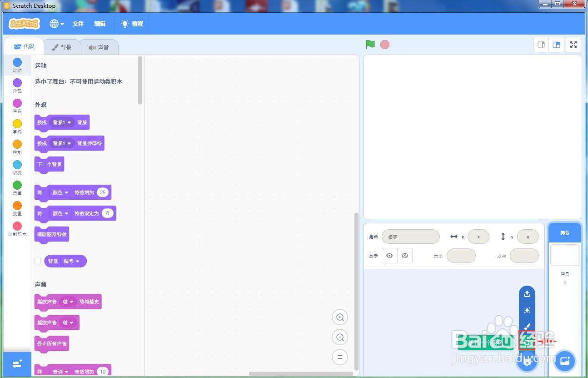This screenshot has height=378, width=588.
Task: Open 颜色 dropdown in 特效设定为 block
Action: [60, 213]
